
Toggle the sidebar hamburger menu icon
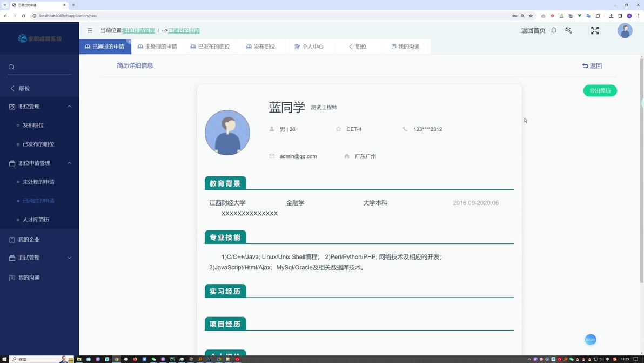click(90, 30)
